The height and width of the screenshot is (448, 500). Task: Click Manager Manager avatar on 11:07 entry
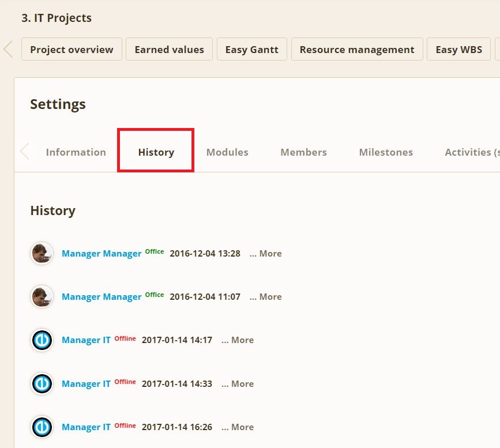pyautogui.click(x=42, y=296)
